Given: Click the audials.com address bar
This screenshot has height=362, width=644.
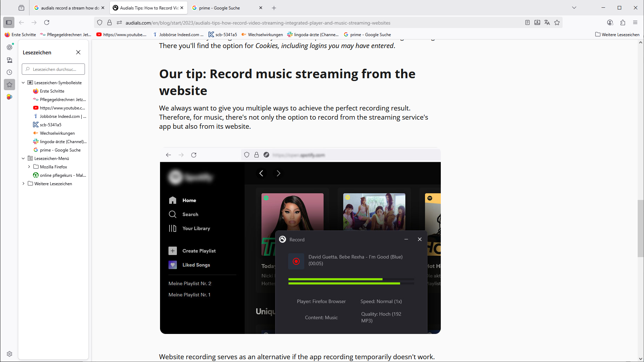Looking at the screenshot, I should pos(258,23).
